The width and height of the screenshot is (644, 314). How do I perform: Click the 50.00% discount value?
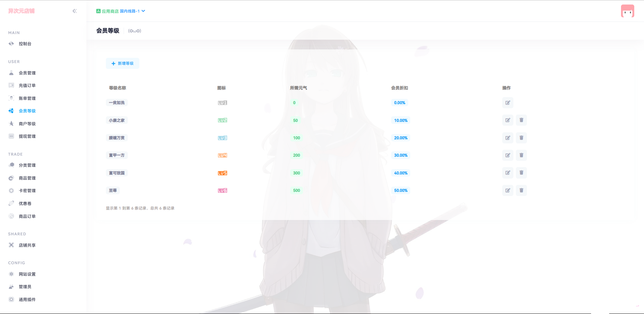coord(401,190)
